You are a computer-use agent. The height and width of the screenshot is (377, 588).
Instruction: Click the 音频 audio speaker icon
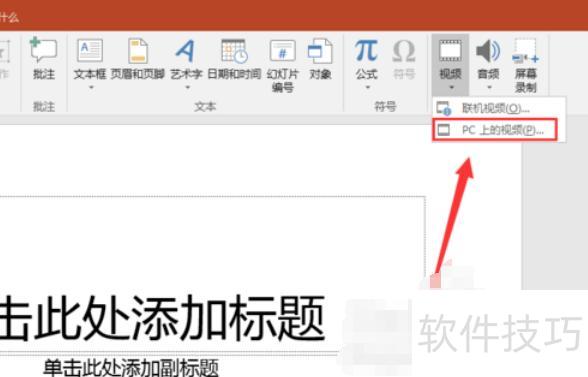pos(488,51)
